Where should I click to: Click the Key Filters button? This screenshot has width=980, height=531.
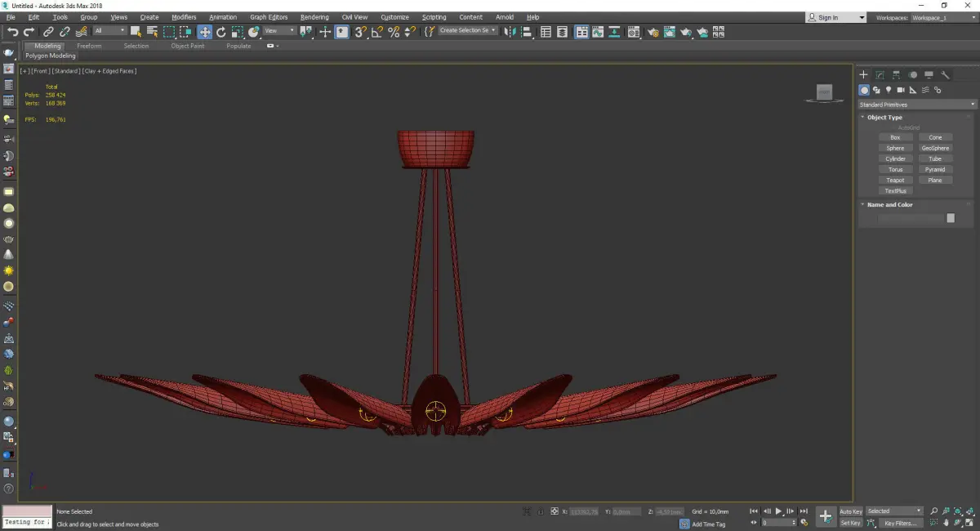pyautogui.click(x=899, y=523)
